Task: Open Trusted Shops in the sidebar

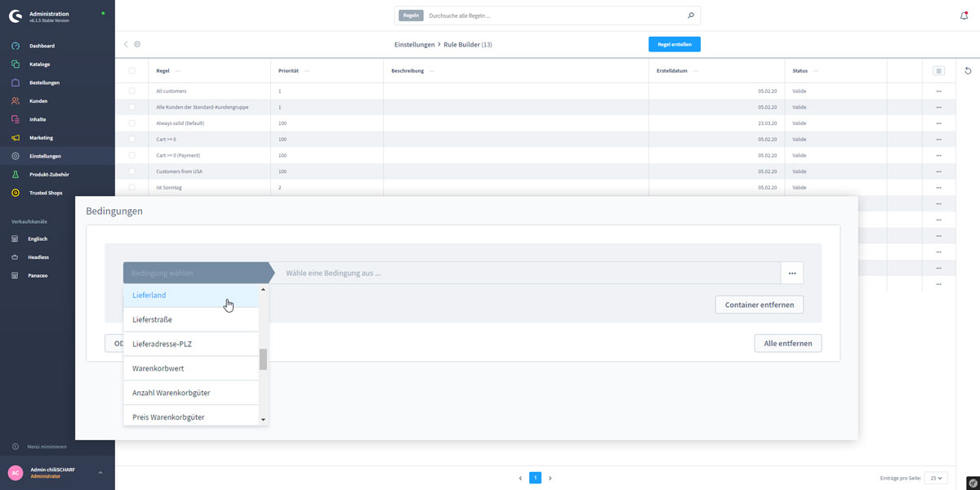Action: point(46,193)
